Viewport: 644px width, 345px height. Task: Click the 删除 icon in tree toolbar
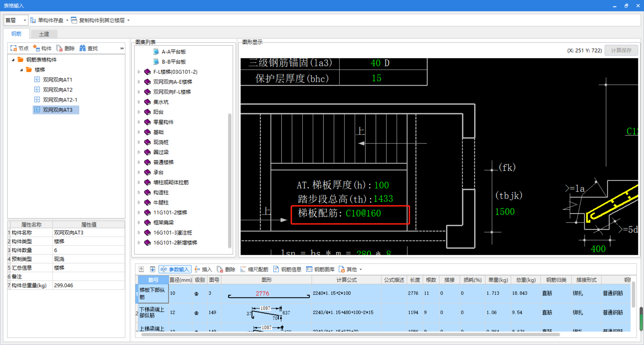click(x=59, y=48)
